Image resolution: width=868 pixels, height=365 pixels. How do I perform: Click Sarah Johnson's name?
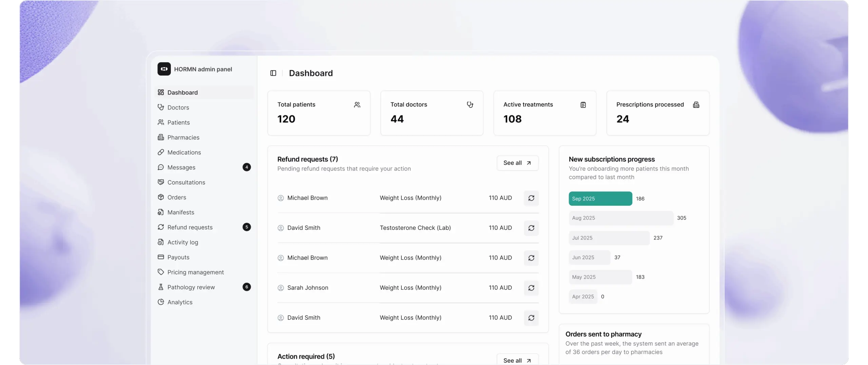tap(308, 288)
